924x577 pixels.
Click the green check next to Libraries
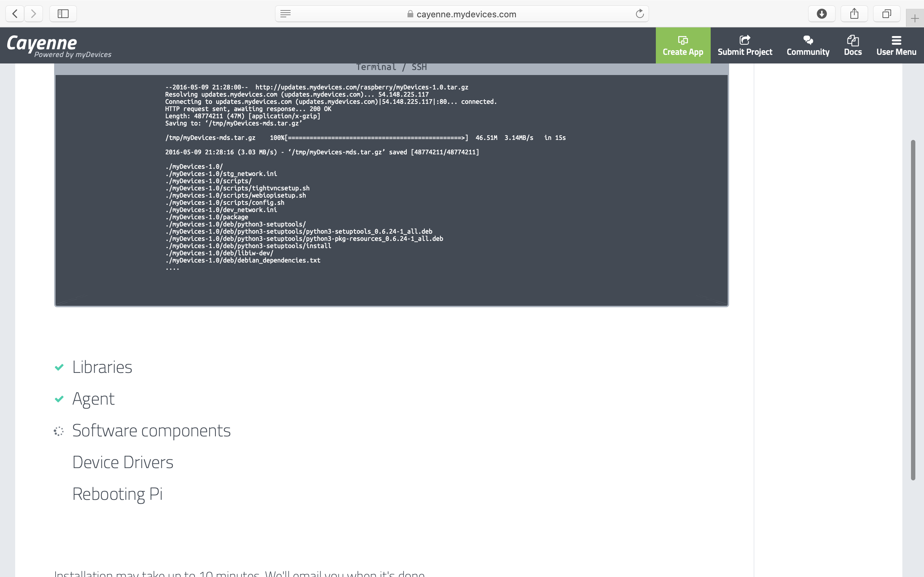(59, 367)
